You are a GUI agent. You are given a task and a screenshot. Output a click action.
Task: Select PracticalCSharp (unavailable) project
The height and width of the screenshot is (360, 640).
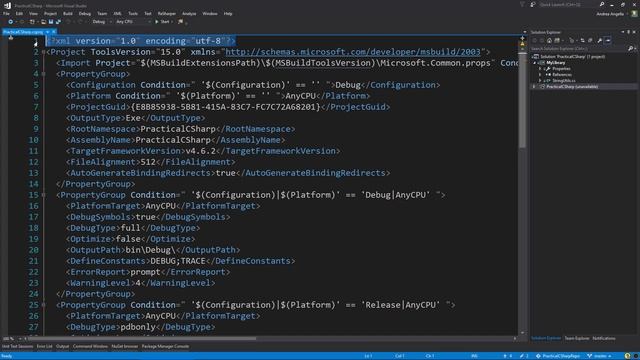point(572,87)
